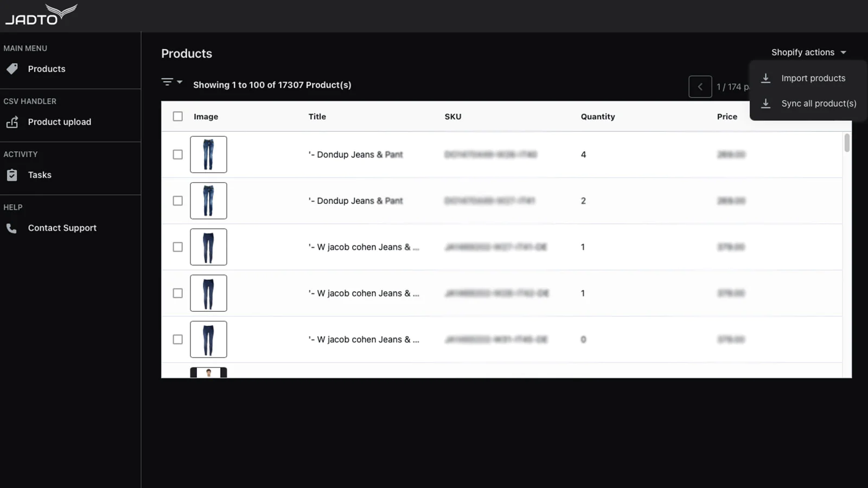868x488 pixels.
Task: Expand the filter dropdown arrow
Action: (x=180, y=82)
